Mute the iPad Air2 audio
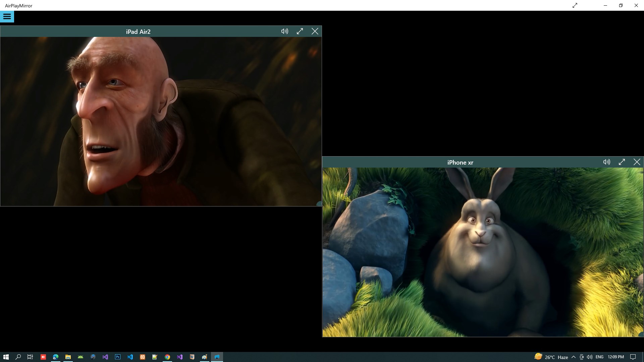Image resolution: width=644 pixels, height=362 pixels. click(284, 31)
